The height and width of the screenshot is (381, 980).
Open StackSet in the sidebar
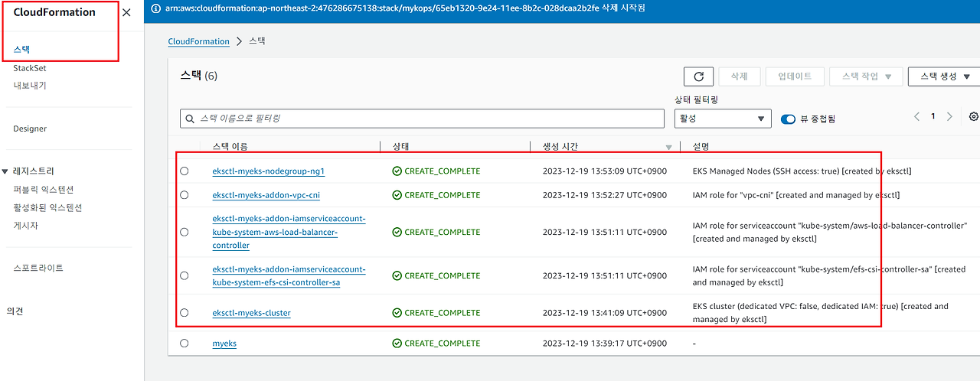30,68
